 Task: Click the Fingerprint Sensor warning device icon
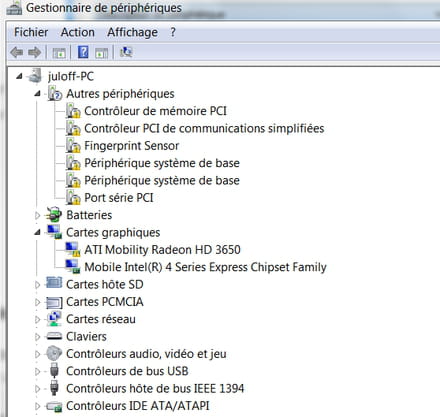[x=73, y=146]
